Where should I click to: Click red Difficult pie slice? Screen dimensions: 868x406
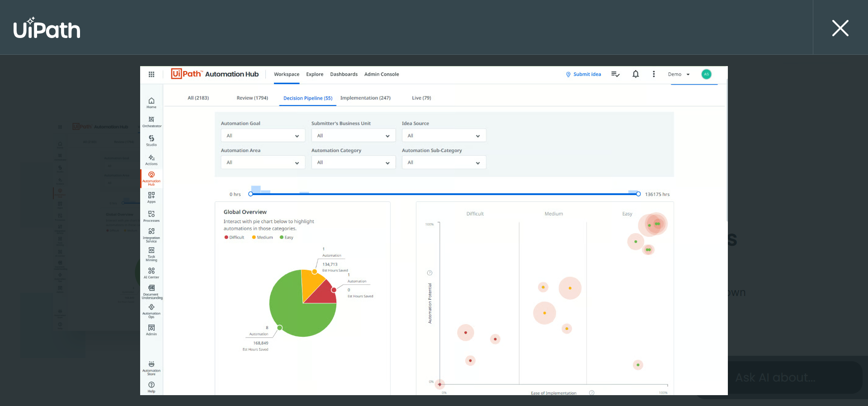pos(325,294)
